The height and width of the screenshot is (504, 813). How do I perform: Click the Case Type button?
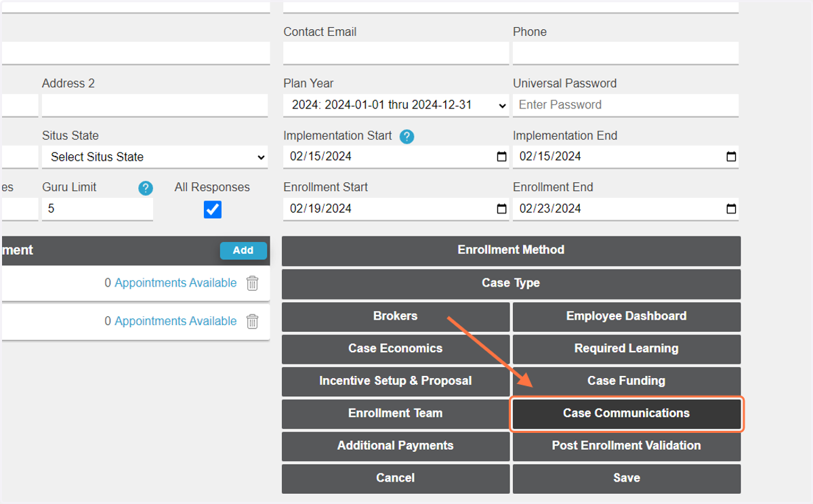pyautogui.click(x=511, y=283)
